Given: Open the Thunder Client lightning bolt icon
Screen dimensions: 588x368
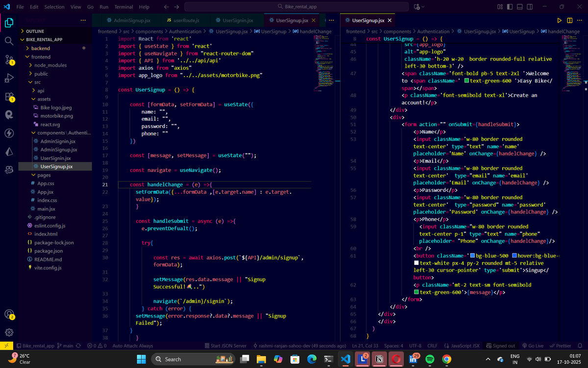Looking at the screenshot, I should point(9,133).
